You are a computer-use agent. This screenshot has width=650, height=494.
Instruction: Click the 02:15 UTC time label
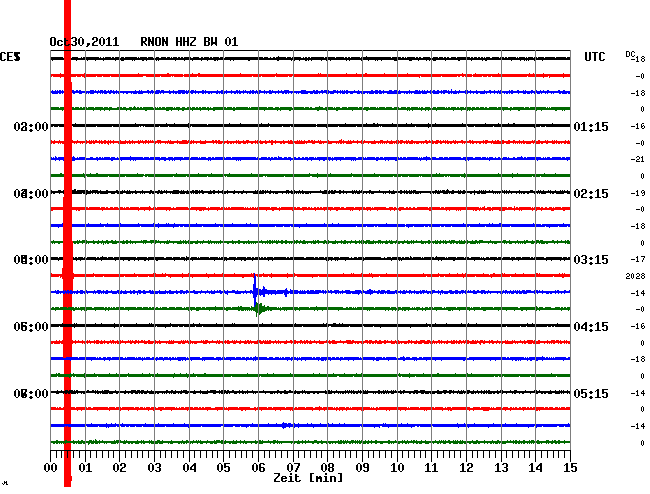[591, 194]
